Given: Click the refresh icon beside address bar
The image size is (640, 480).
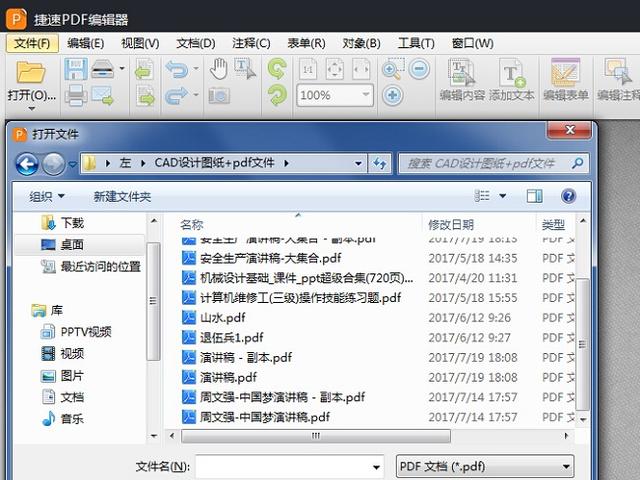Looking at the screenshot, I should tap(380, 164).
